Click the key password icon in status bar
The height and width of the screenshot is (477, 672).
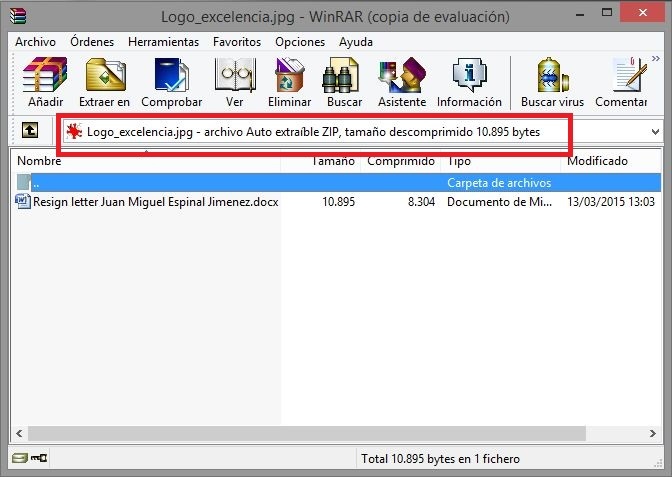coord(39,458)
